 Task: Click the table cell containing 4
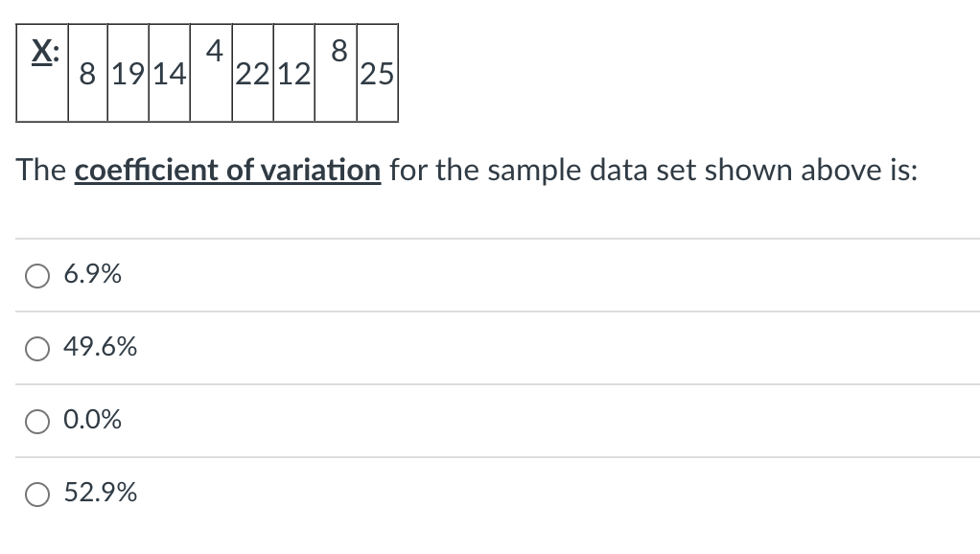(211, 53)
